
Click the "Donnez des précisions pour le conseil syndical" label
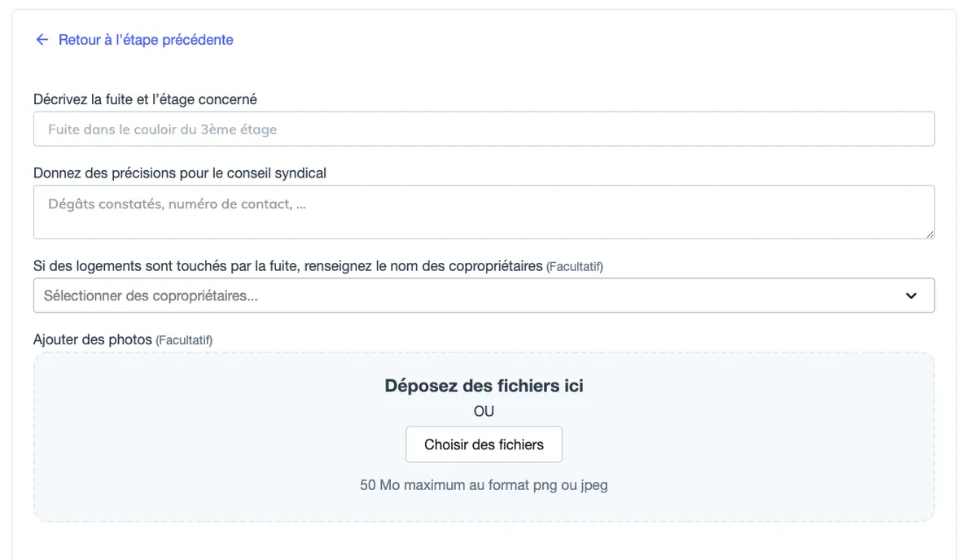click(x=180, y=173)
